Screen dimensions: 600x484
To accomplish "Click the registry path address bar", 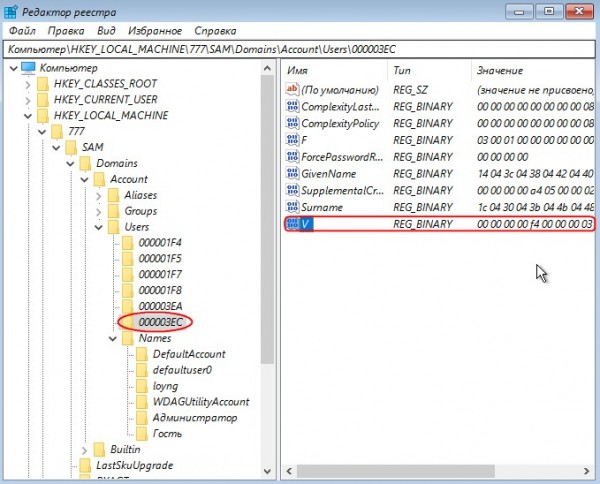I will pyautogui.click(x=300, y=49).
